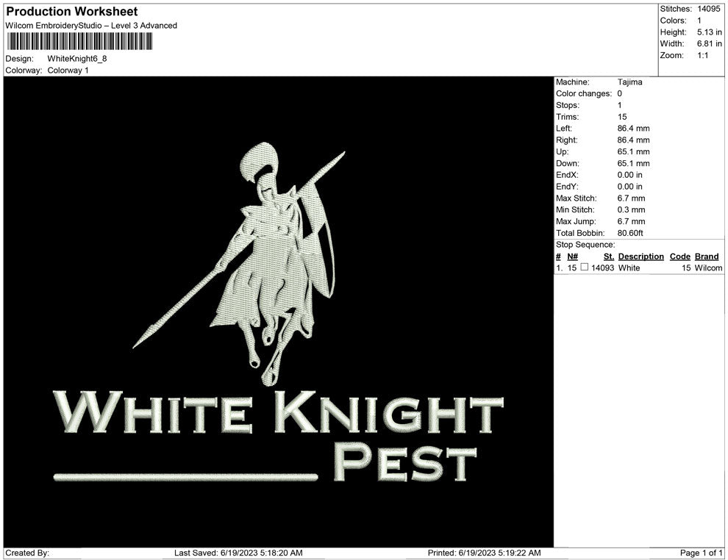Click the 'Color changes:' label

coord(584,94)
